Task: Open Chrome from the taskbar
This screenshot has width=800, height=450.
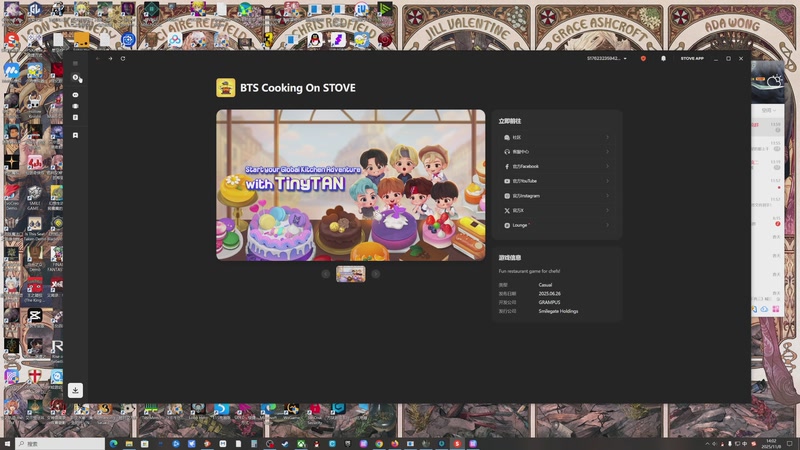Action: tap(379, 444)
